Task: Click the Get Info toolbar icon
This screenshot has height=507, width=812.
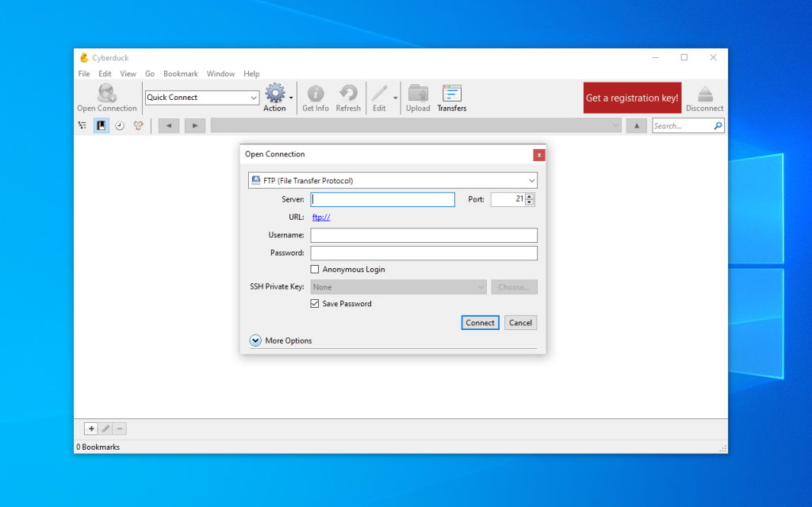Action: pyautogui.click(x=316, y=94)
